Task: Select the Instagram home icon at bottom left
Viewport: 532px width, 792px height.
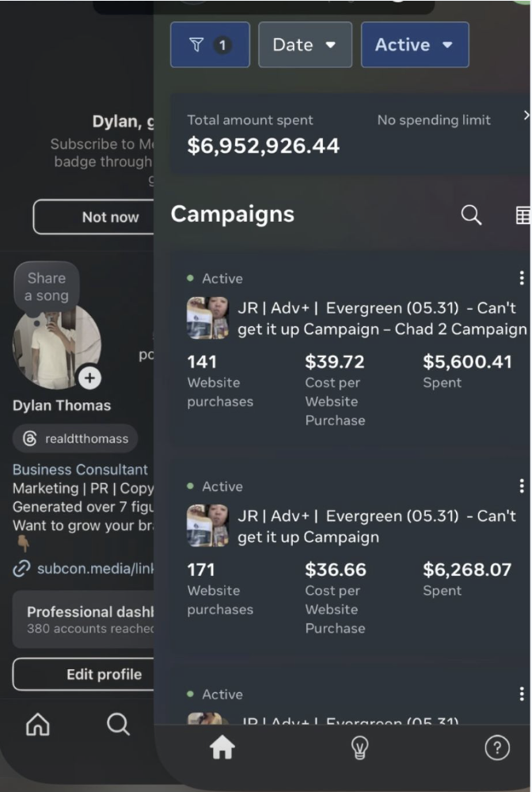Action: 37,723
